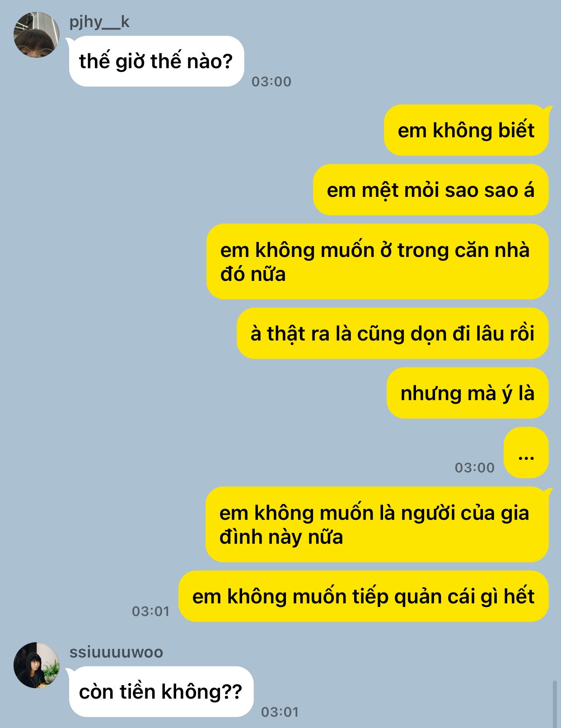Tap the '...' ellipsis message bubble
This screenshot has width=561, height=728.
pos(526,453)
